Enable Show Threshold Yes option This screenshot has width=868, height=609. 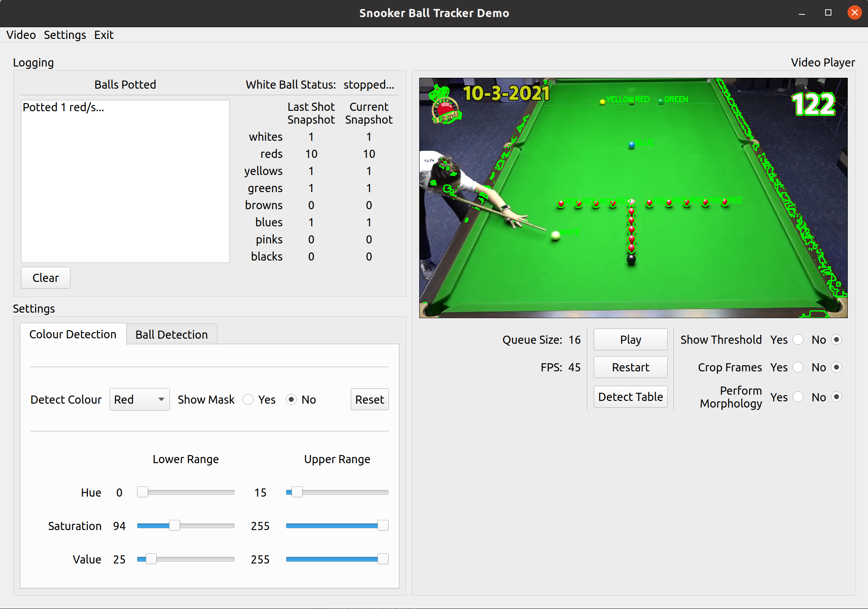coord(798,339)
